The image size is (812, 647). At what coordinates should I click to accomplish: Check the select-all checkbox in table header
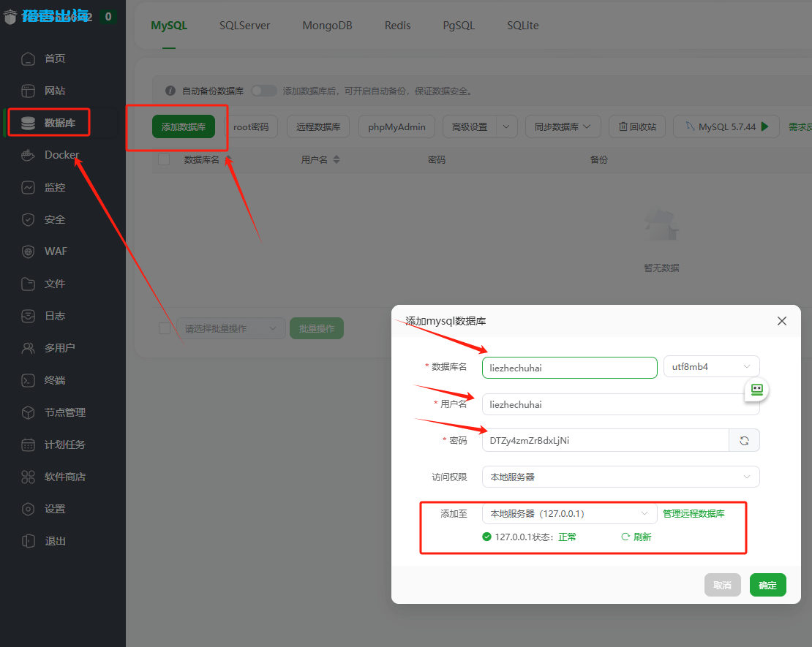[x=164, y=159]
